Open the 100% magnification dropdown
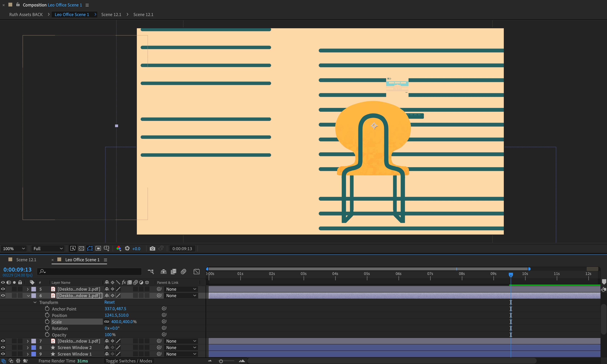The height and width of the screenshot is (364, 607). [14, 248]
